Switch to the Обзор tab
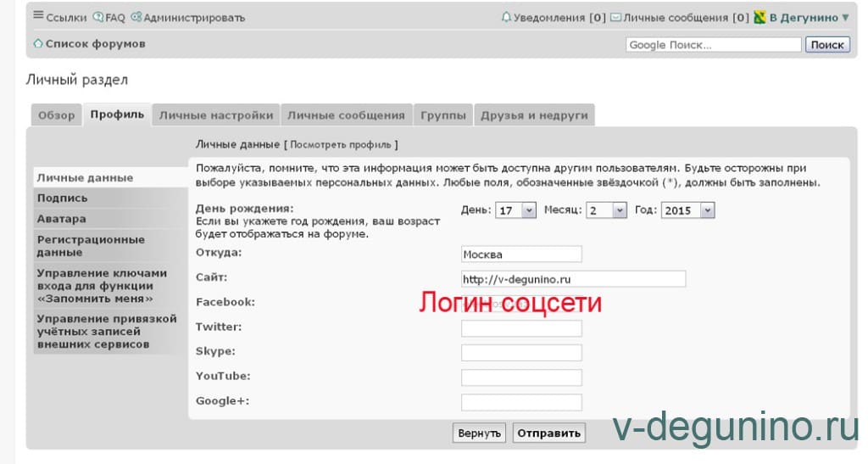 (x=57, y=115)
